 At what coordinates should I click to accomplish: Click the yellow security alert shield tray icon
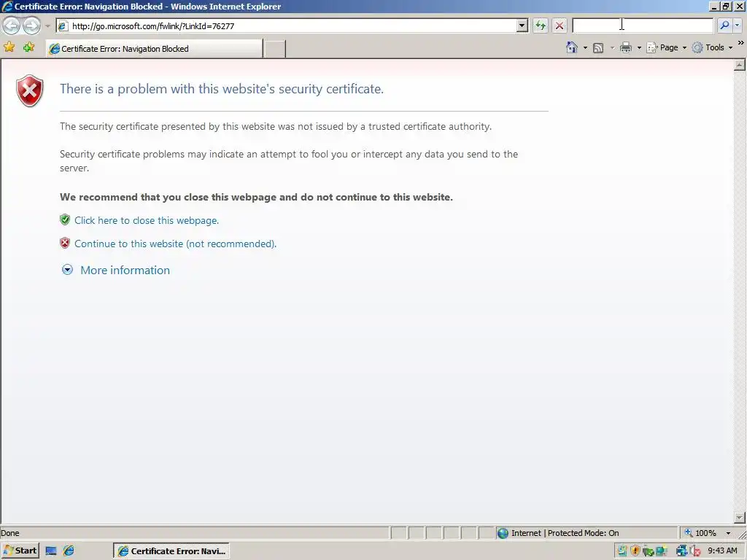click(x=635, y=551)
